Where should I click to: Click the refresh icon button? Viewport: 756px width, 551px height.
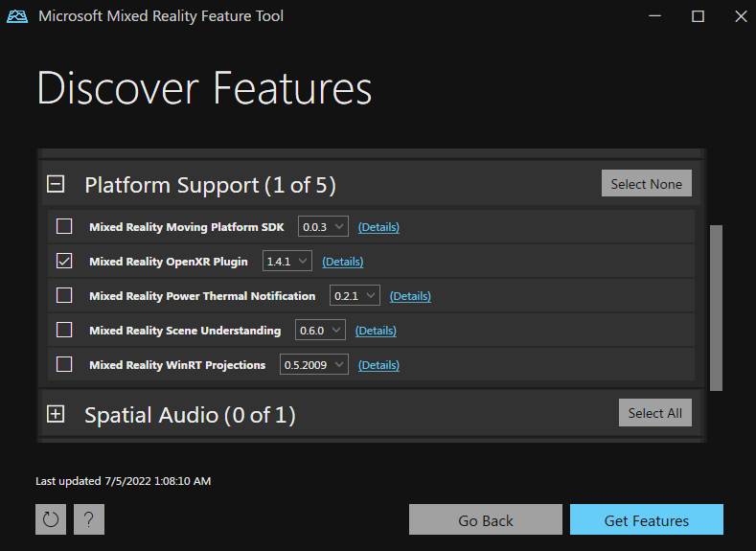[51, 519]
